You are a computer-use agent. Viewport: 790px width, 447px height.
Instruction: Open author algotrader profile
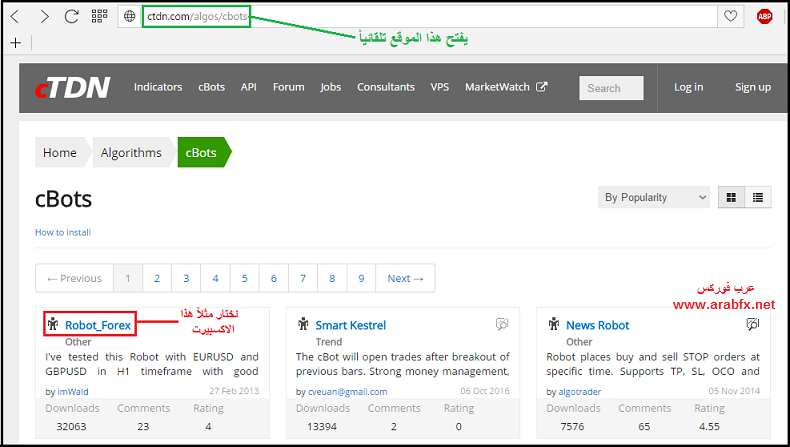579,392
